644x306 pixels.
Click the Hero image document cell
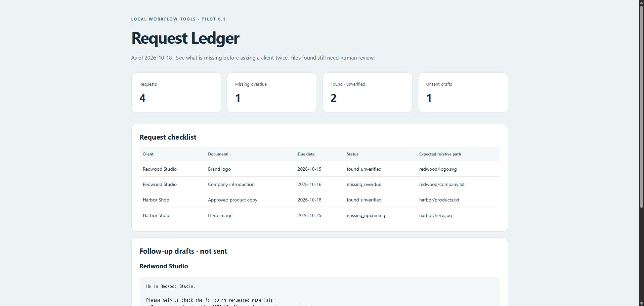(x=220, y=215)
